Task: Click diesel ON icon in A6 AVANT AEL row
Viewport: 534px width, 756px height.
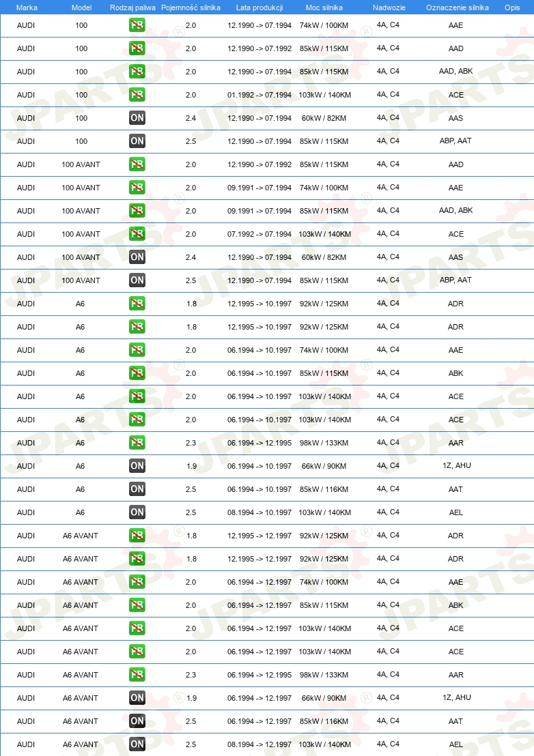Action: click(137, 744)
